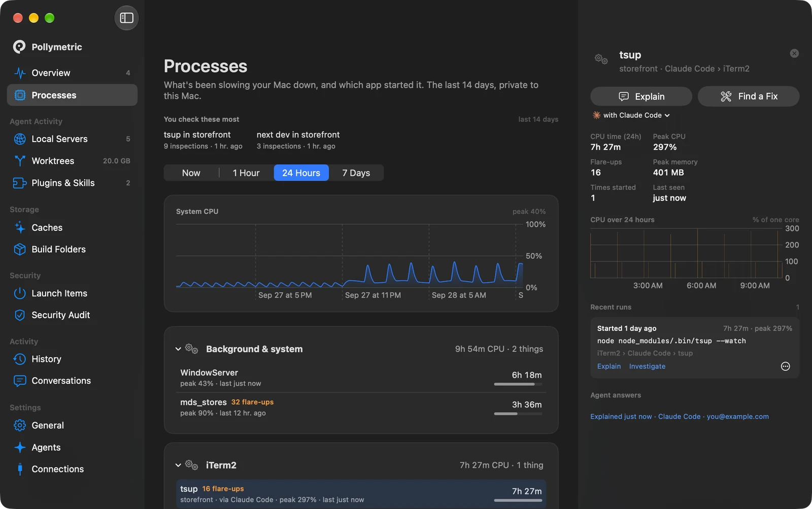The width and height of the screenshot is (812, 509).
Task: Open the with Claude Code dropdown
Action: pos(631,115)
